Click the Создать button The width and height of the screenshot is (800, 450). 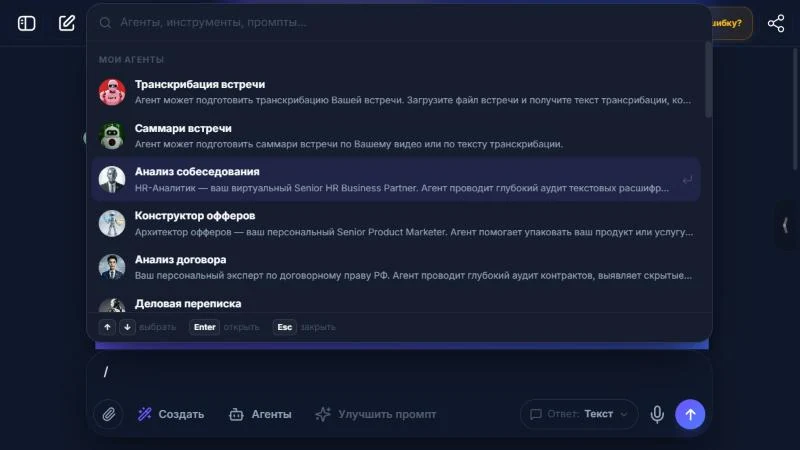coord(171,414)
